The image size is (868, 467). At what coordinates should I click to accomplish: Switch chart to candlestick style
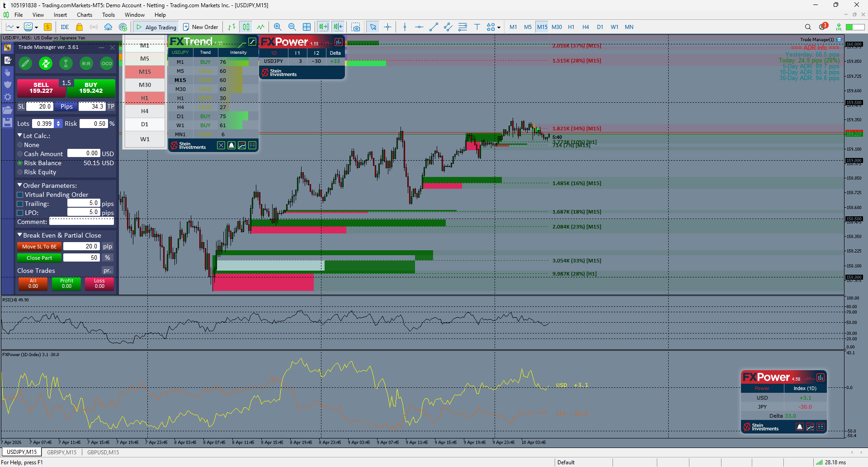pos(246,27)
